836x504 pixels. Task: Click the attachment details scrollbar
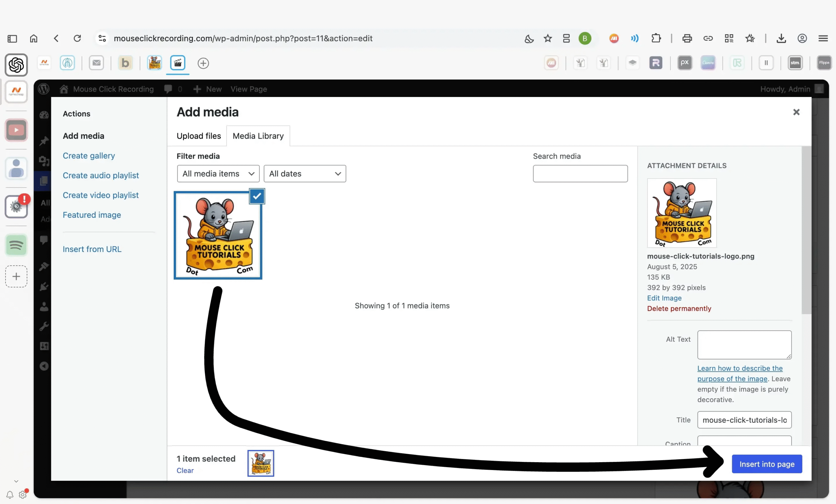pos(806,231)
